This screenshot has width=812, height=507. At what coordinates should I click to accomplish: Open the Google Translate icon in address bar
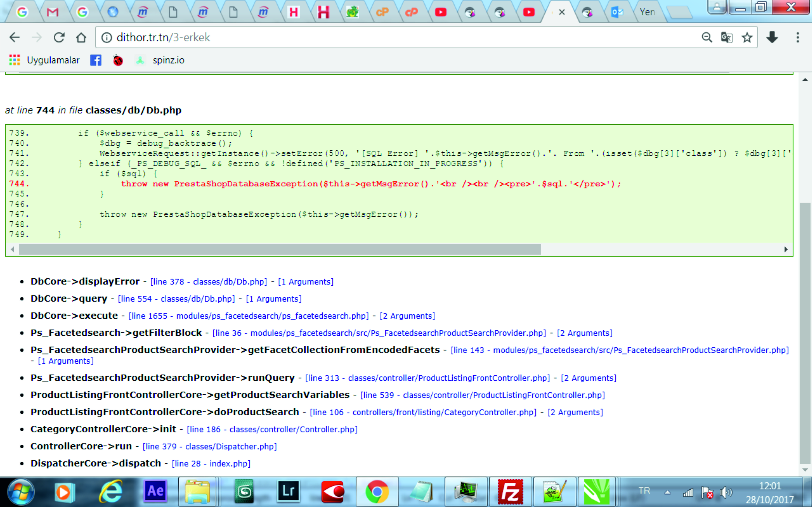point(726,37)
